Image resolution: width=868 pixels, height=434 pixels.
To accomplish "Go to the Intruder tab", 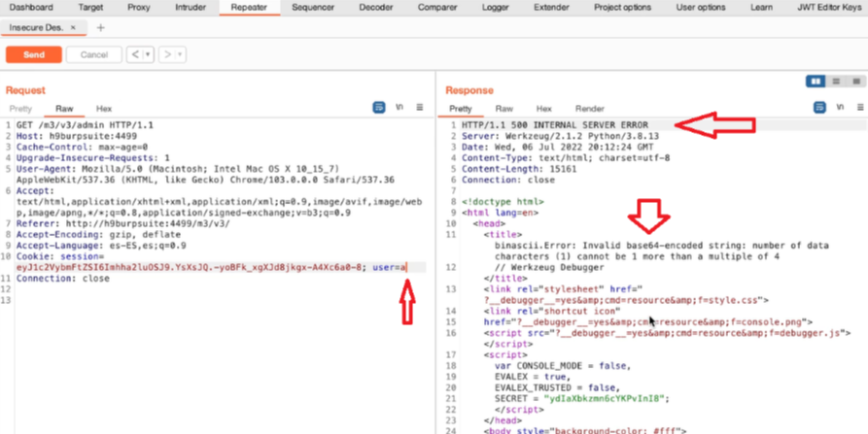I will point(191,7).
